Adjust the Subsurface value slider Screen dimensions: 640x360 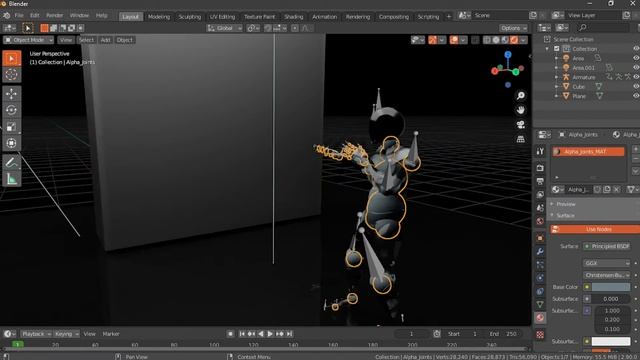tap(611, 299)
